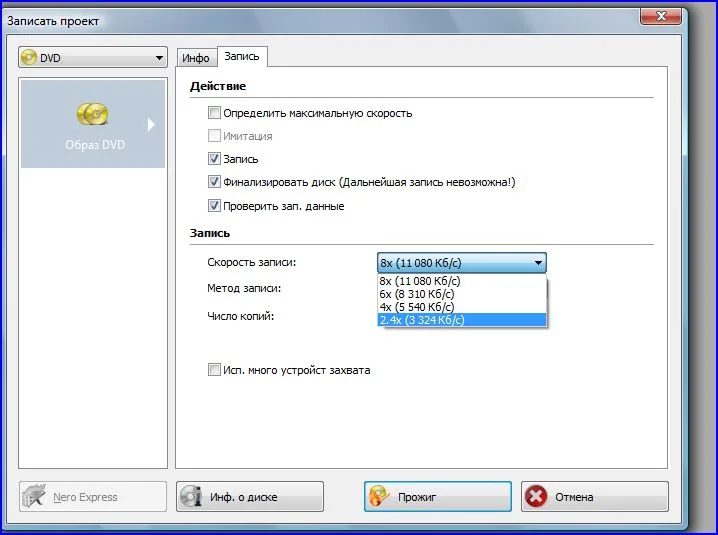Enable Определить максимальную скорость checkbox

[214, 112]
